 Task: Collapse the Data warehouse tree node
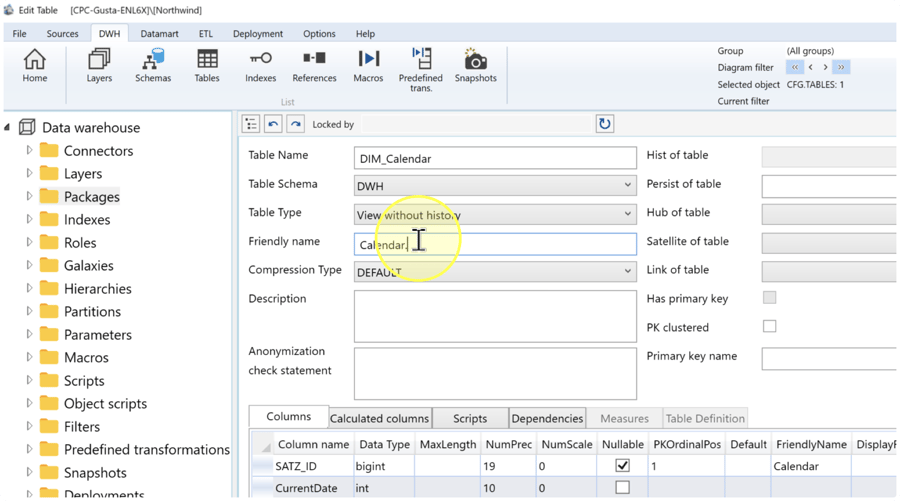tap(7, 127)
